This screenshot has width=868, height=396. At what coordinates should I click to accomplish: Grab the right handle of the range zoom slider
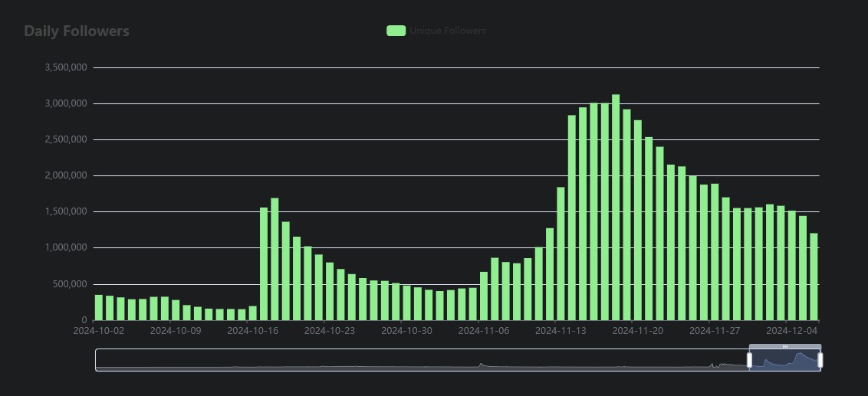tap(820, 360)
